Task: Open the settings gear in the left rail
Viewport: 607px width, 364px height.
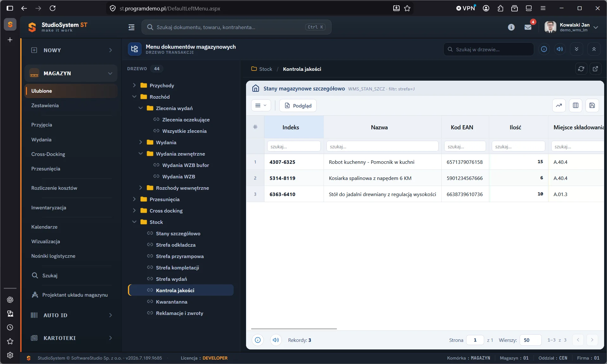Action: (x=10, y=355)
